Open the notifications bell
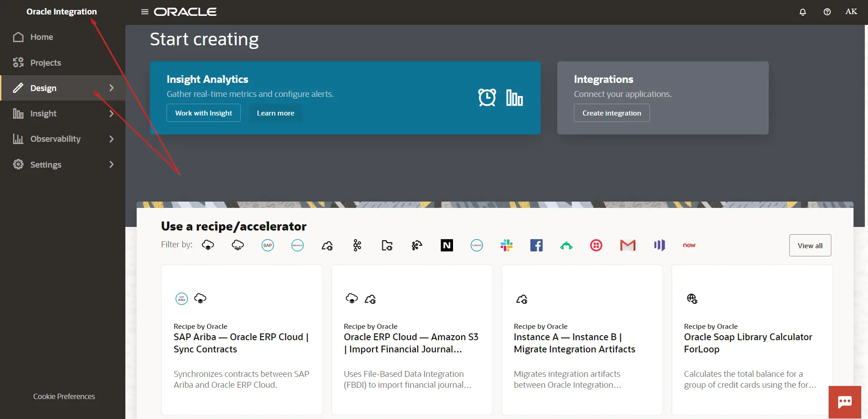Viewport: 868px width, 419px height. tap(803, 12)
